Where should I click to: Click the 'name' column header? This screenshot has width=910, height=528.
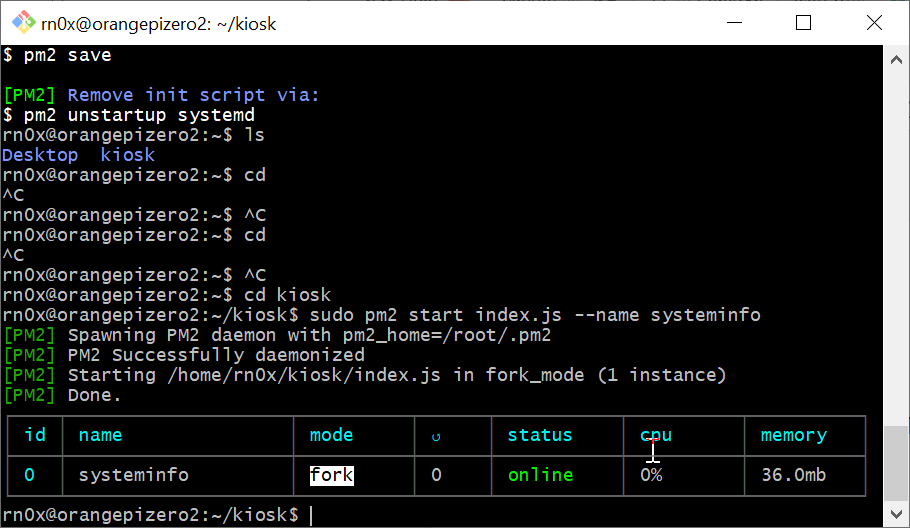(100, 435)
